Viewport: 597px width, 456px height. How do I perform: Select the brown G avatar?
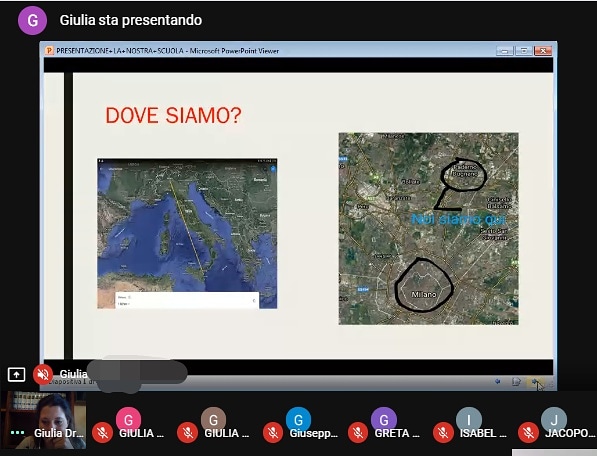(214, 420)
